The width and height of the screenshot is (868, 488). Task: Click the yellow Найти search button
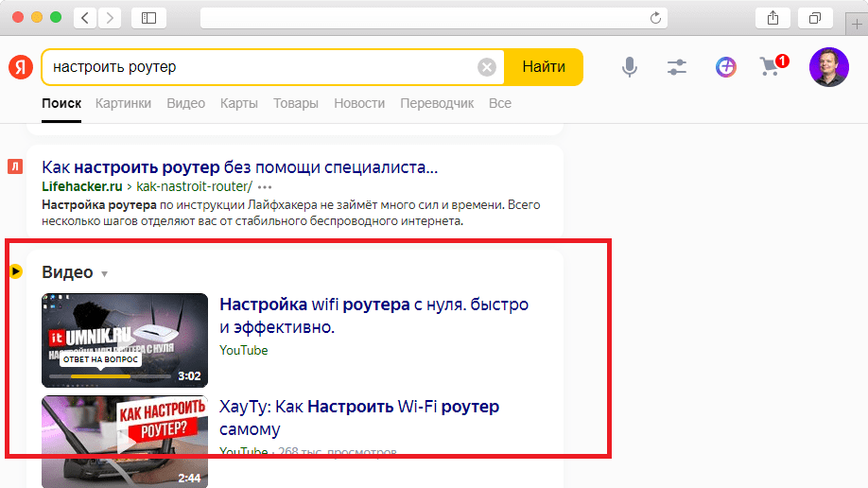point(544,67)
